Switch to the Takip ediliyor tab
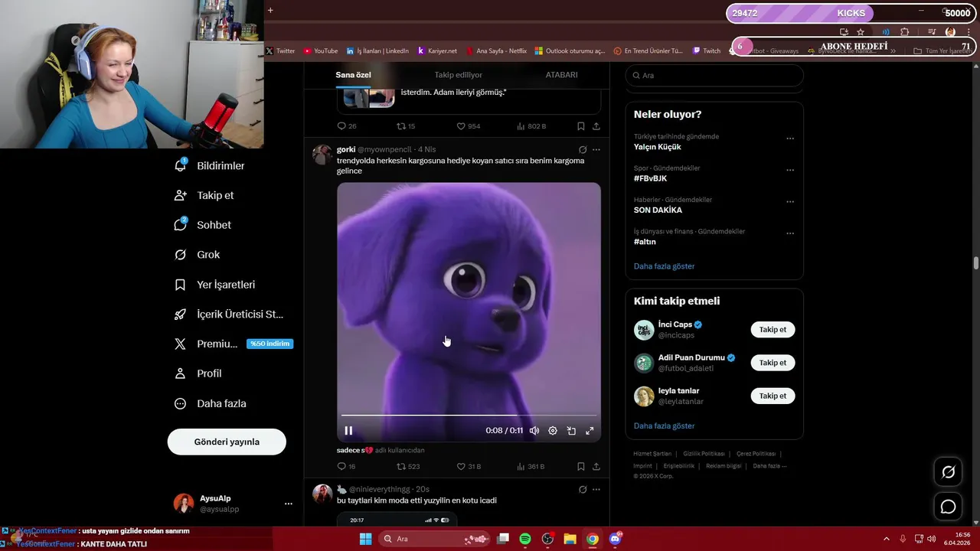The image size is (980, 551). (459, 75)
